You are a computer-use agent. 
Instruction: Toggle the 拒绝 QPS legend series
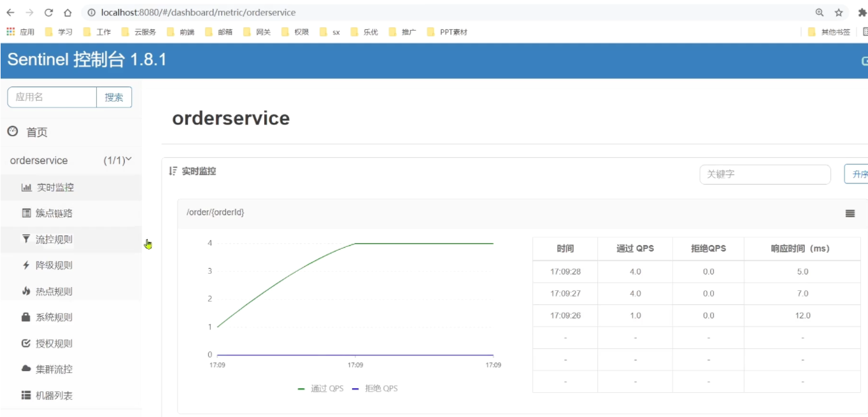pyautogui.click(x=374, y=388)
